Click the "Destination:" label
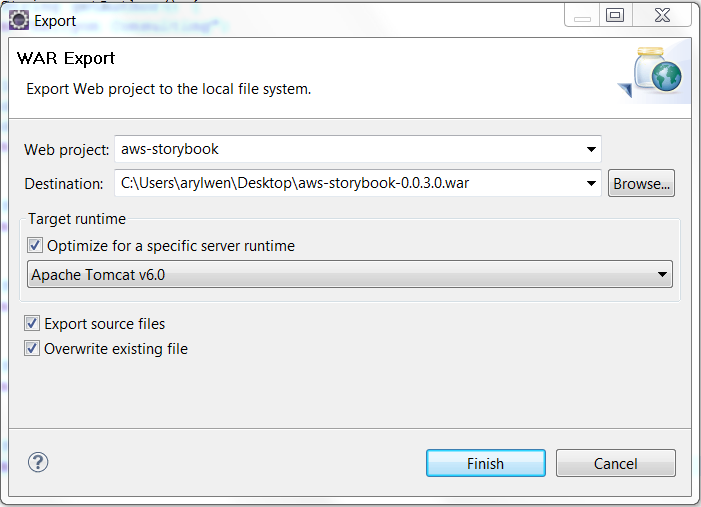 (x=64, y=184)
